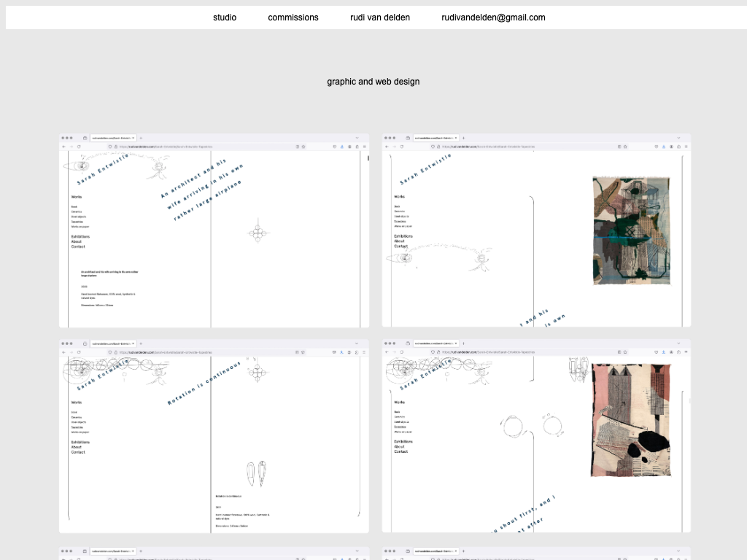
Task: Open screenshot showing 'An architect and his wife'
Action: tap(214, 230)
